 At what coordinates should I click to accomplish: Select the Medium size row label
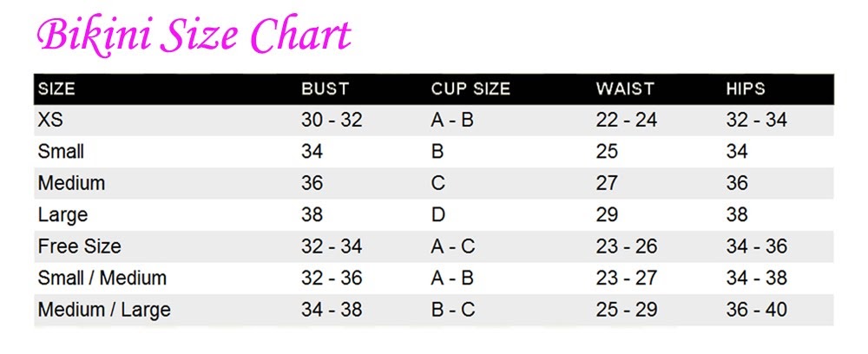click(71, 183)
